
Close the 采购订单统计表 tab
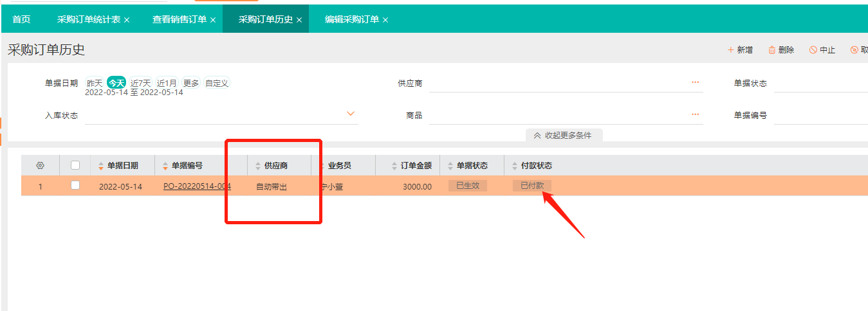(x=127, y=20)
